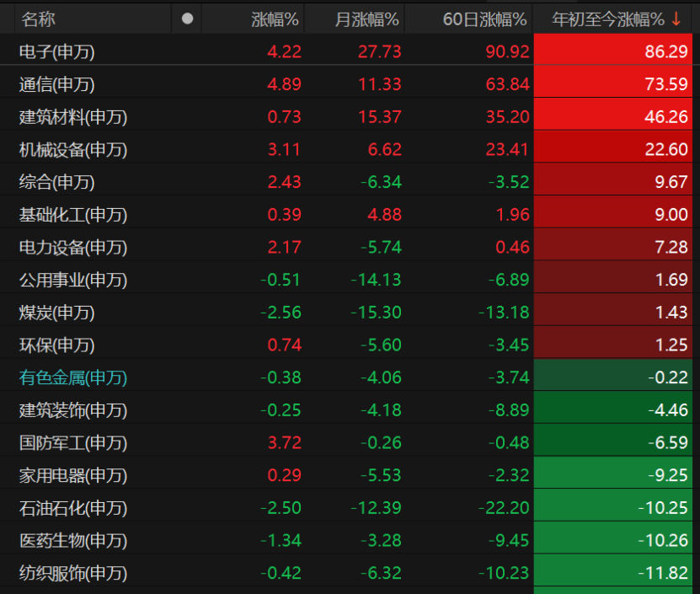700x594 pixels.
Task: Select the 机械设备(申万) row
Action: pos(346,150)
